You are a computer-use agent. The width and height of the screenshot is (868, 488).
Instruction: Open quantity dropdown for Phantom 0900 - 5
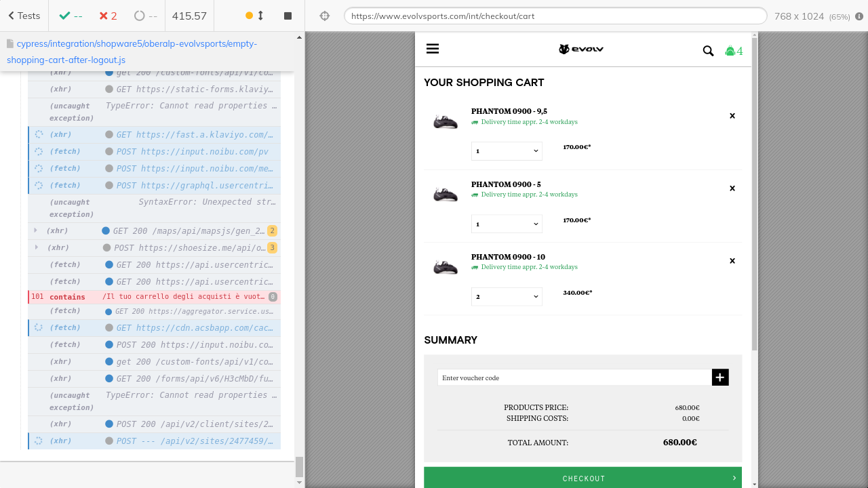[507, 224]
